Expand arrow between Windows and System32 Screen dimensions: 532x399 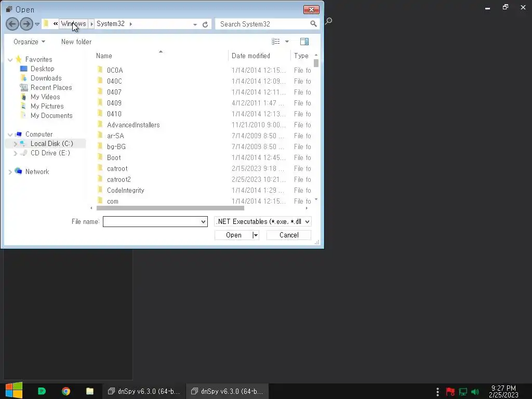coord(91,24)
